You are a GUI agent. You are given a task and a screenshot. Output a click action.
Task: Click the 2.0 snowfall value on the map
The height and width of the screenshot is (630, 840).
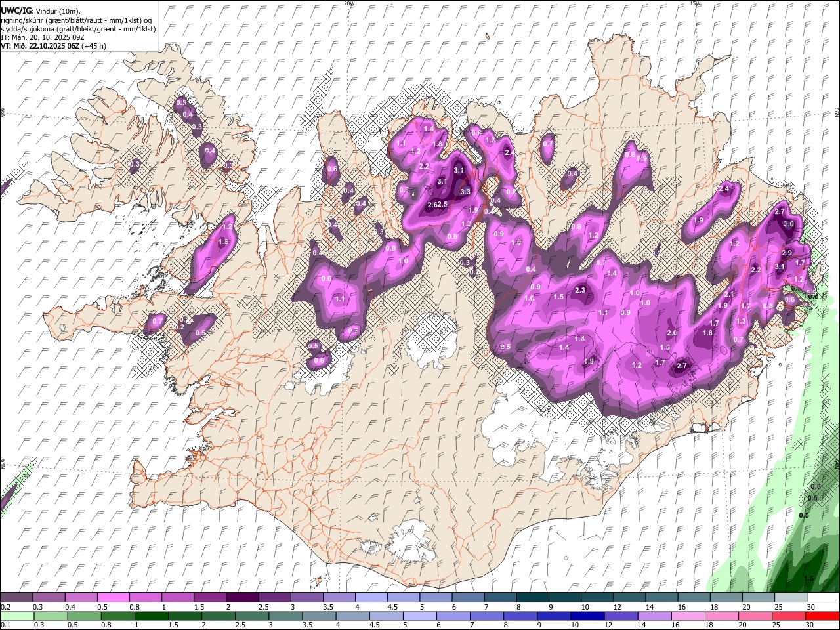[671, 333]
